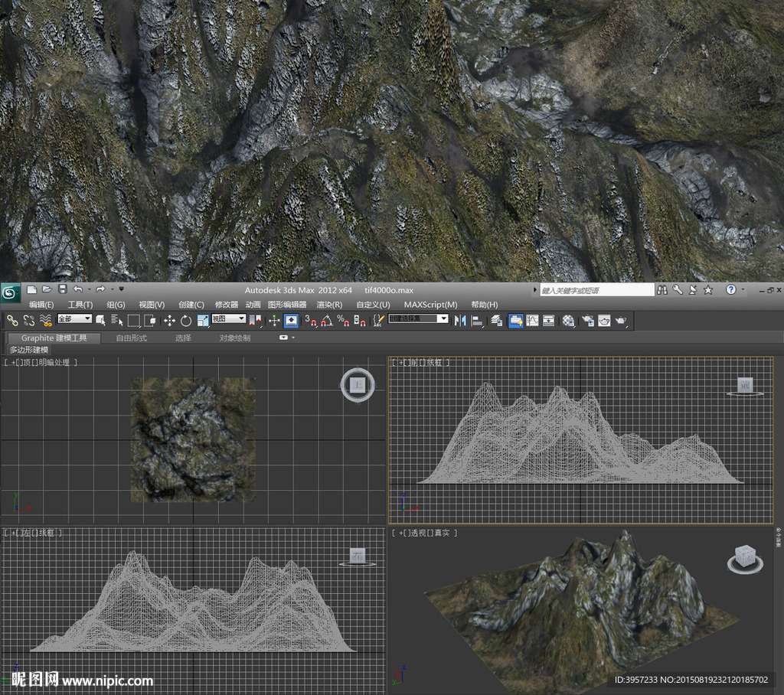
Task: Open the Mirror tool
Action: [460, 321]
